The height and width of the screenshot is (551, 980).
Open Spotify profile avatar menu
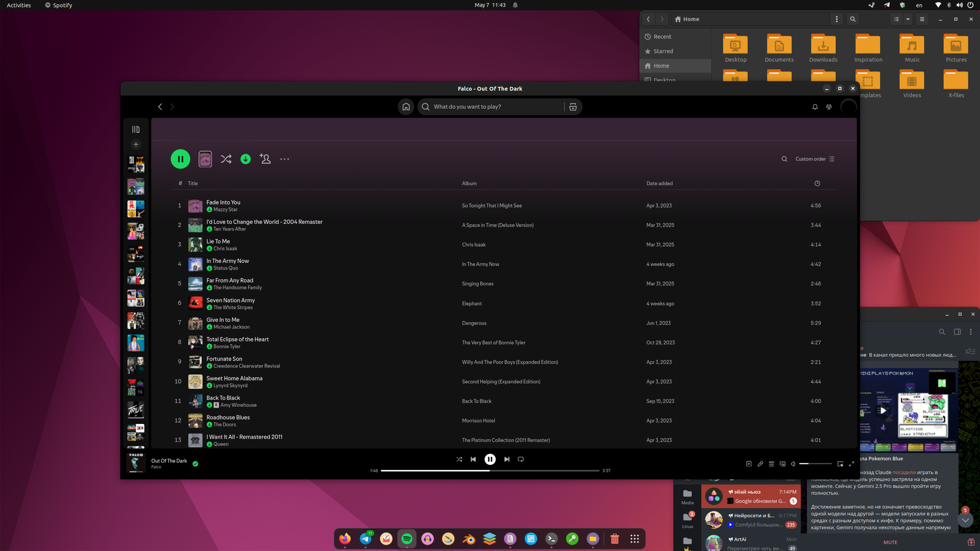point(848,107)
